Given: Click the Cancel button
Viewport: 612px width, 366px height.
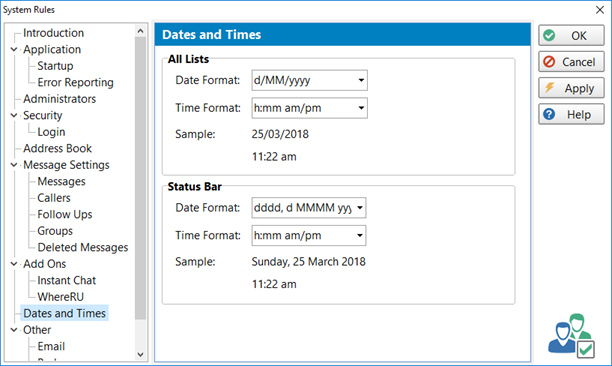Looking at the screenshot, I should [x=571, y=62].
